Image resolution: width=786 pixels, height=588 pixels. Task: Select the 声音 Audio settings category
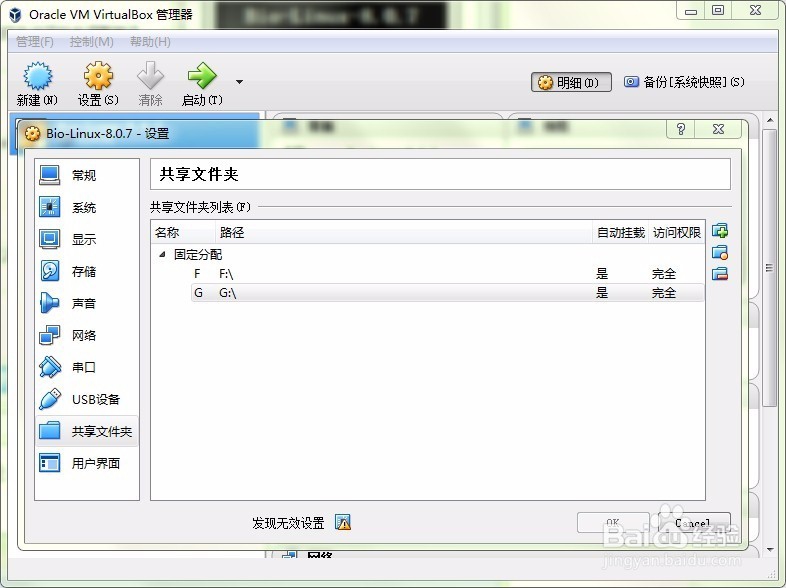tap(87, 303)
